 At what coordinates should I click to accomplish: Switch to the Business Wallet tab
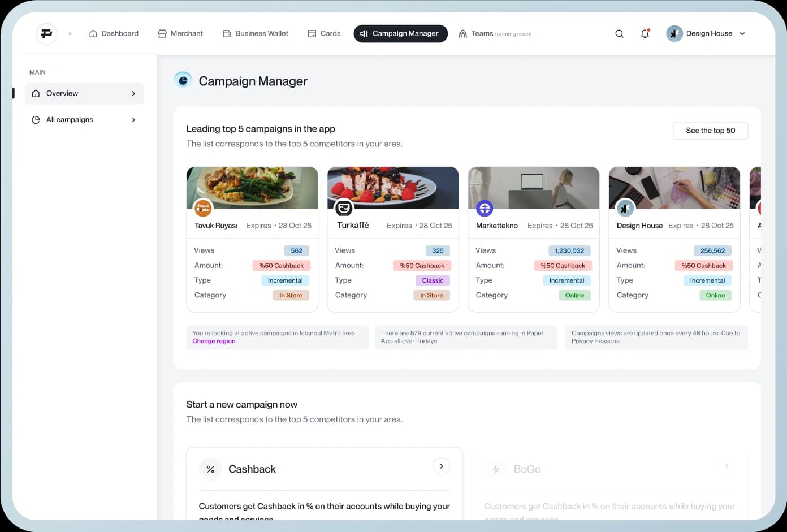click(x=256, y=34)
